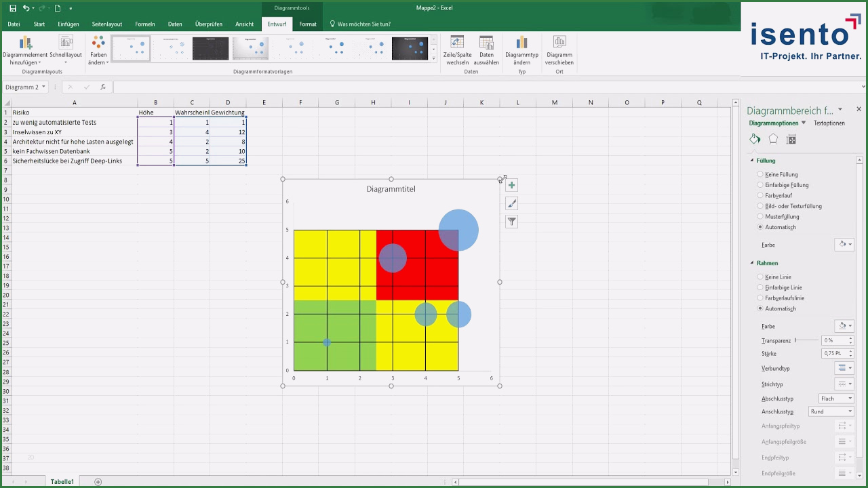868x488 pixels.
Task: Open Daten auswählen dialog
Action: pyautogui.click(x=486, y=45)
